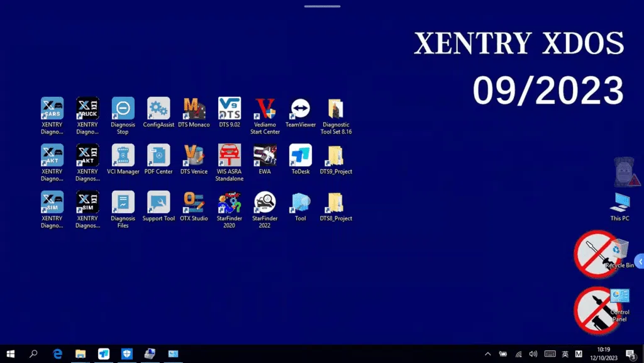
Task: Open WIS ASRA Standalone icon
Action: (229, 155)
